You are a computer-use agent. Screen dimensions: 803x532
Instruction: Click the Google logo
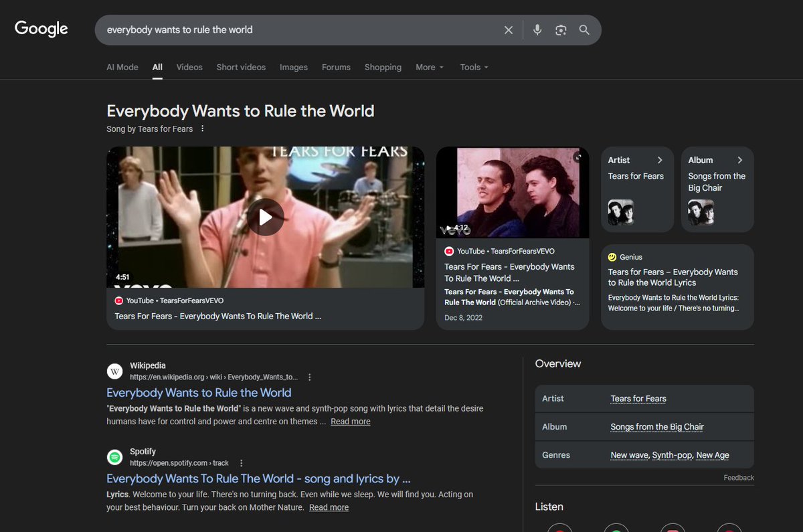tap(41, 29)
